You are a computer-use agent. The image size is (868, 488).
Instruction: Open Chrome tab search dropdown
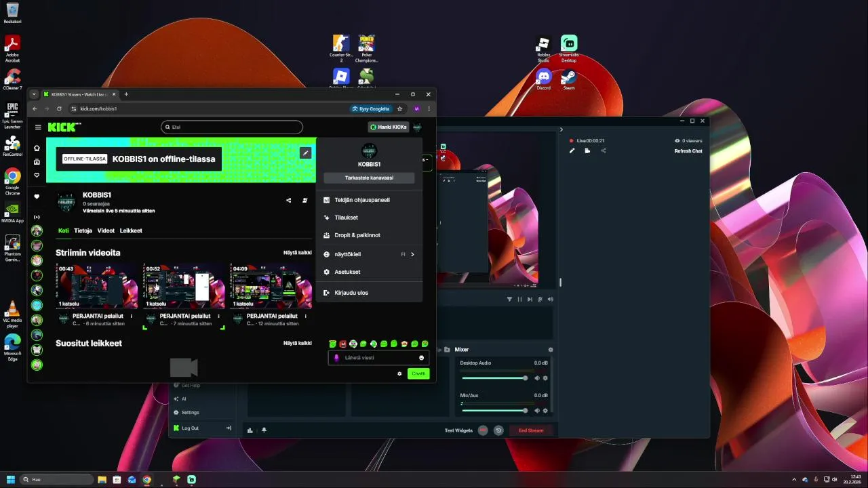pyautogui.click(x=34, y=94)
